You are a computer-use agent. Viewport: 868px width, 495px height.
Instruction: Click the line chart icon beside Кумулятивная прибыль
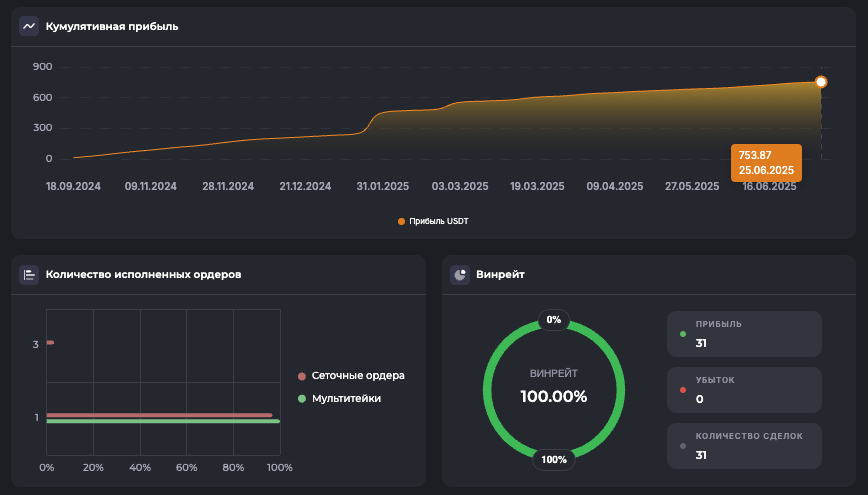29,26
